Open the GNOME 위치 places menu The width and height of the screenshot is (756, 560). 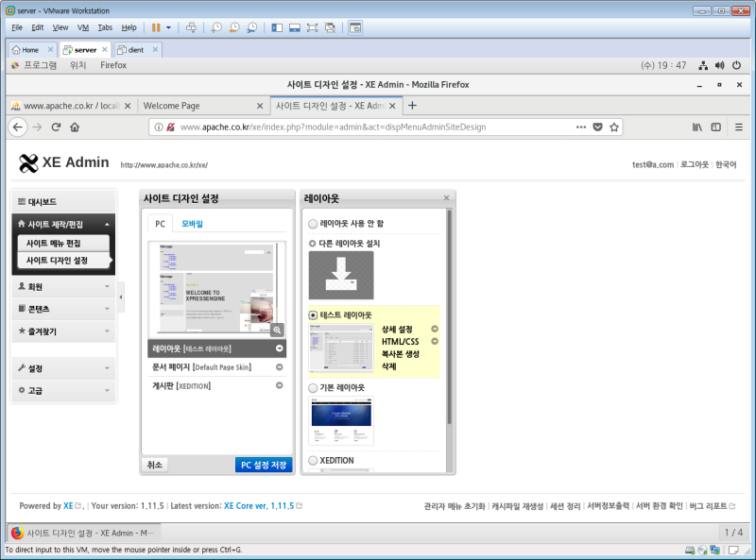coord(77,65)
